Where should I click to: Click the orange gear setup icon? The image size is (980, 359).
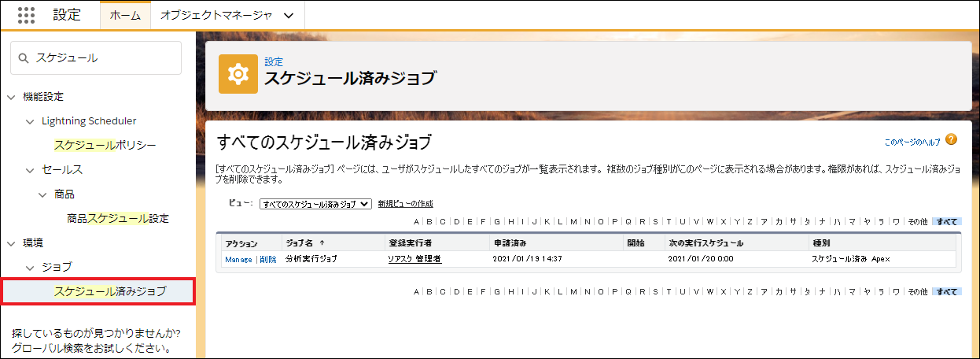point(238,74)
